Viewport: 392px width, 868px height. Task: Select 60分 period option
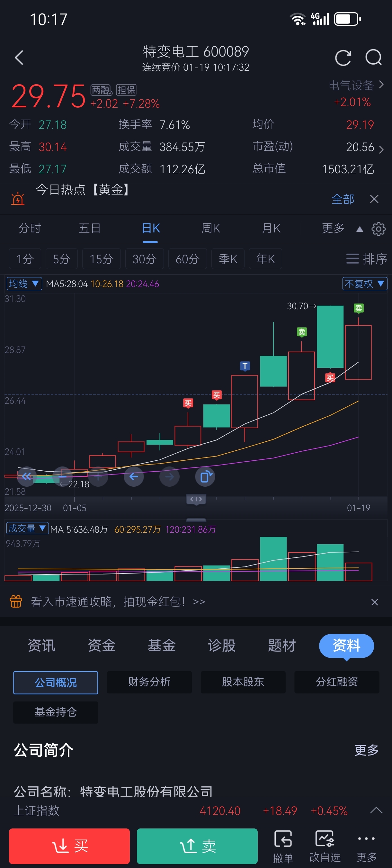pos(188,259)
